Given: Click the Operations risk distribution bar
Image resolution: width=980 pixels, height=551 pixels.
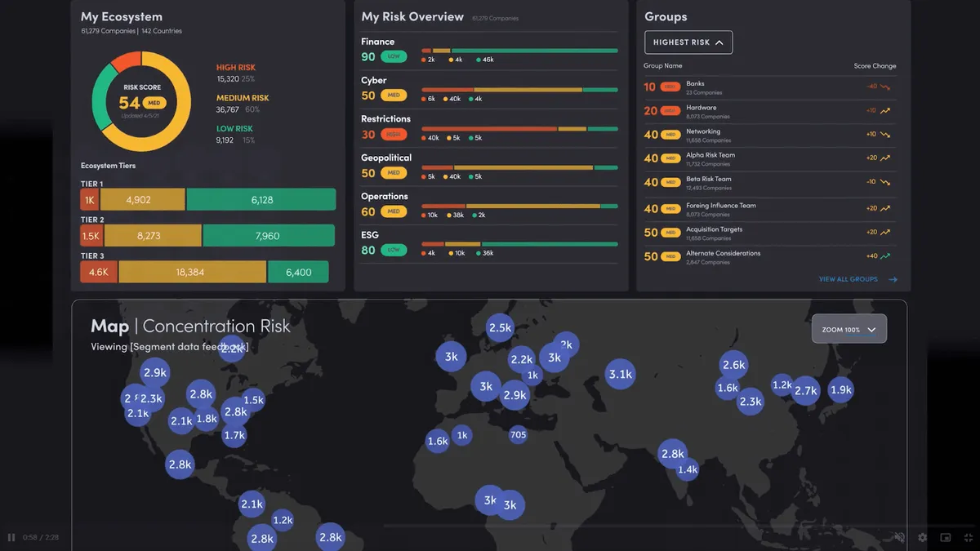Looking at the screenshot, I should (519, 206).
